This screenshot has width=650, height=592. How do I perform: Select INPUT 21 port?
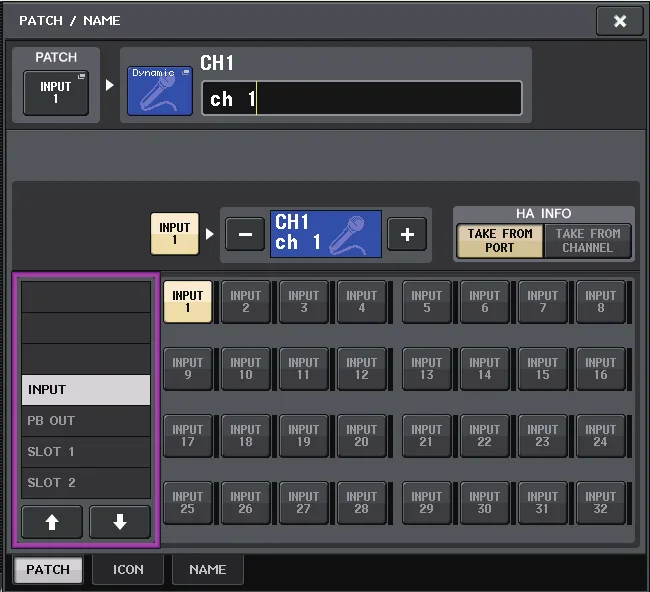click(x=427, y=436)
